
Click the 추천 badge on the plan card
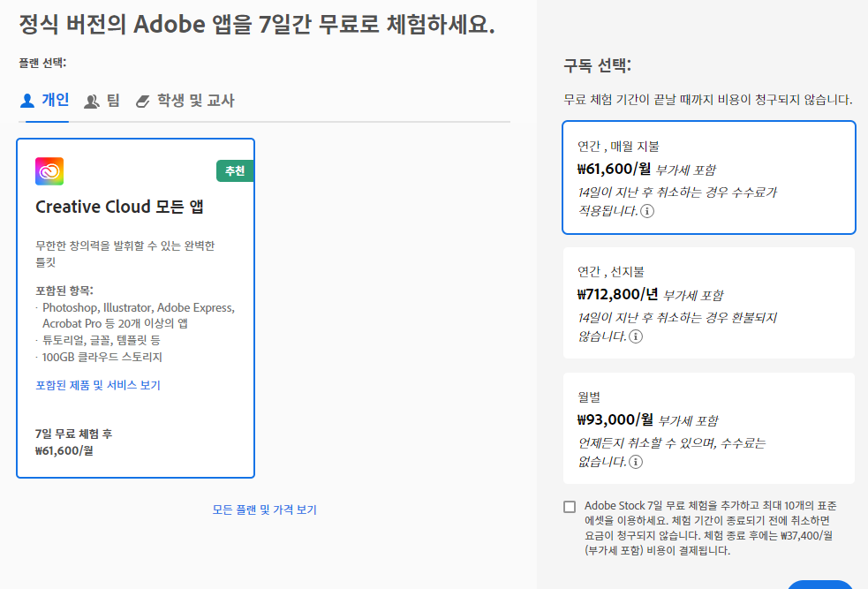click(235, 171)
